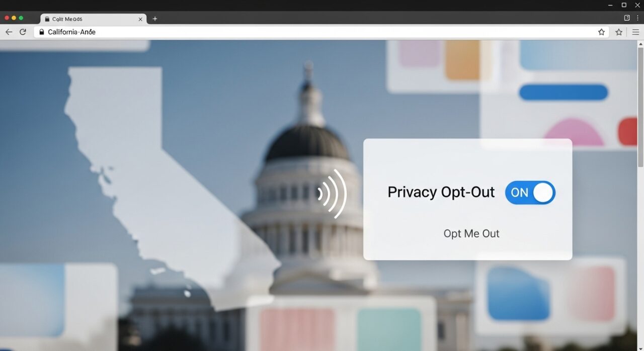
Task: Reload the page with the refresh icon
Action: point(23,32)
